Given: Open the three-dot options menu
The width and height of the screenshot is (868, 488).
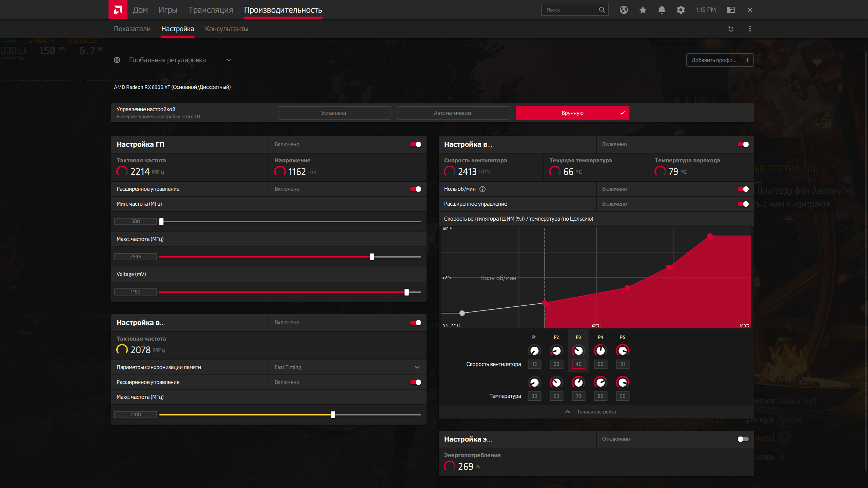Looking at the screenshot, I should coord(750,29).
